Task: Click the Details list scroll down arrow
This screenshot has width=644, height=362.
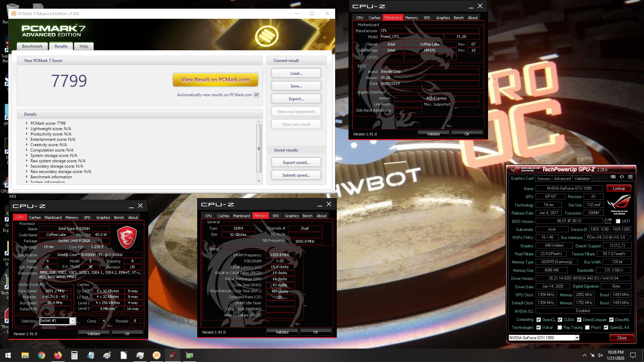Action: (x=259, y=181)
